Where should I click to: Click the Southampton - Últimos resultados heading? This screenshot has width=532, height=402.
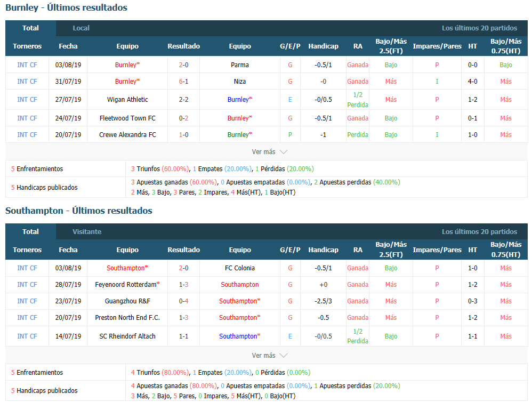tap(79, 211)
